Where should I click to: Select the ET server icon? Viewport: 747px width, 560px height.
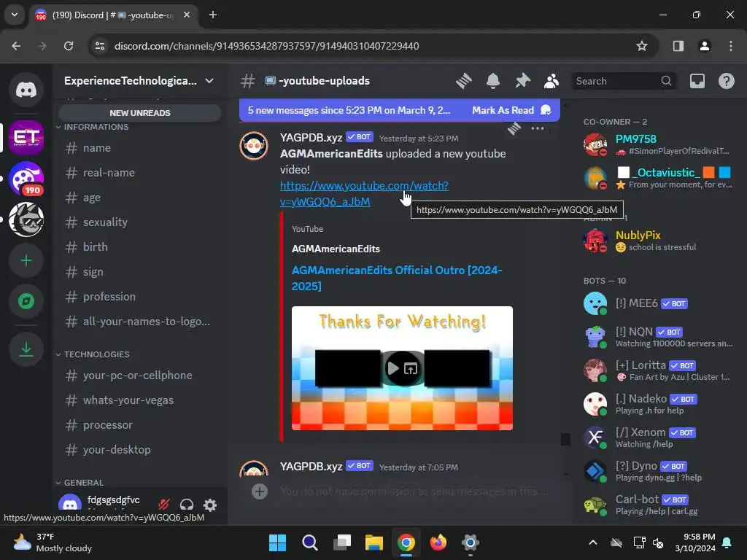tap(26, 138)
